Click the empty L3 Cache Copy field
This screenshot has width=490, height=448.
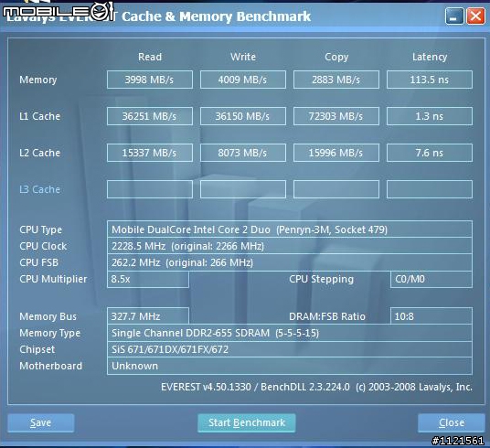tap(336, 189)
